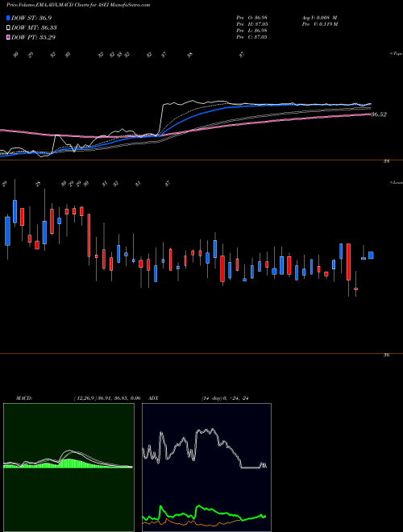Click the 'Pre H: 37.05' high value
This screenshot has height=532, width=403.
[x=251, y=24]
